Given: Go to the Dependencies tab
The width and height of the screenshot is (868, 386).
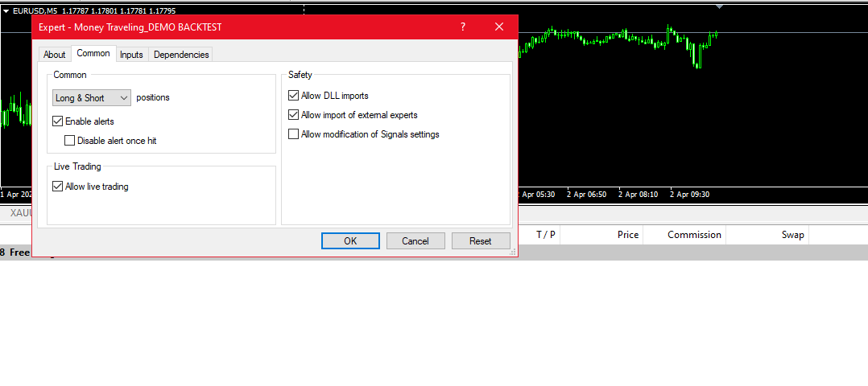Looking at the screenshot, I should coord(181,55).
